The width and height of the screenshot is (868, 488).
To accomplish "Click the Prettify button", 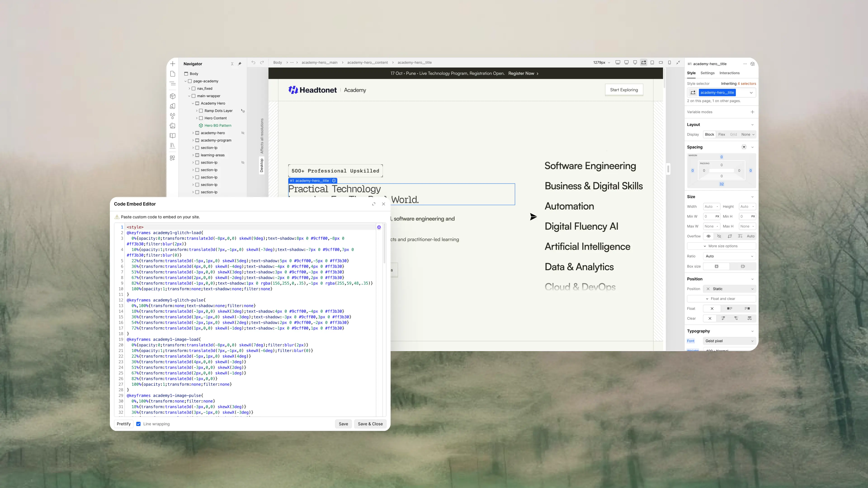I will [124, 424].
